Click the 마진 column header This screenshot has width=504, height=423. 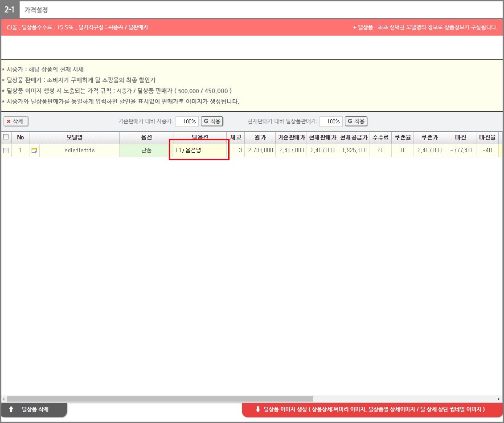460,137
